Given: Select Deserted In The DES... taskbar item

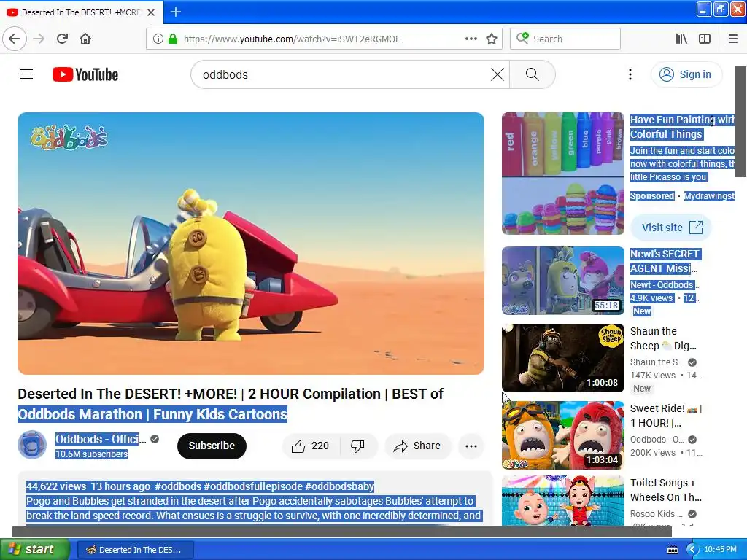Looking at the screenshot, I should click(x=136, y=550).
